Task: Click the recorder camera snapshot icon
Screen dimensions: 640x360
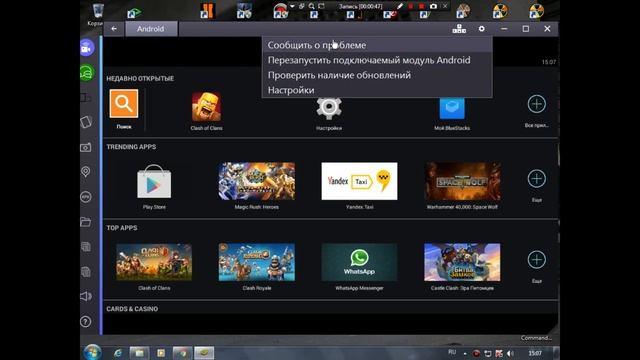Action: click(x=433, y=6)
